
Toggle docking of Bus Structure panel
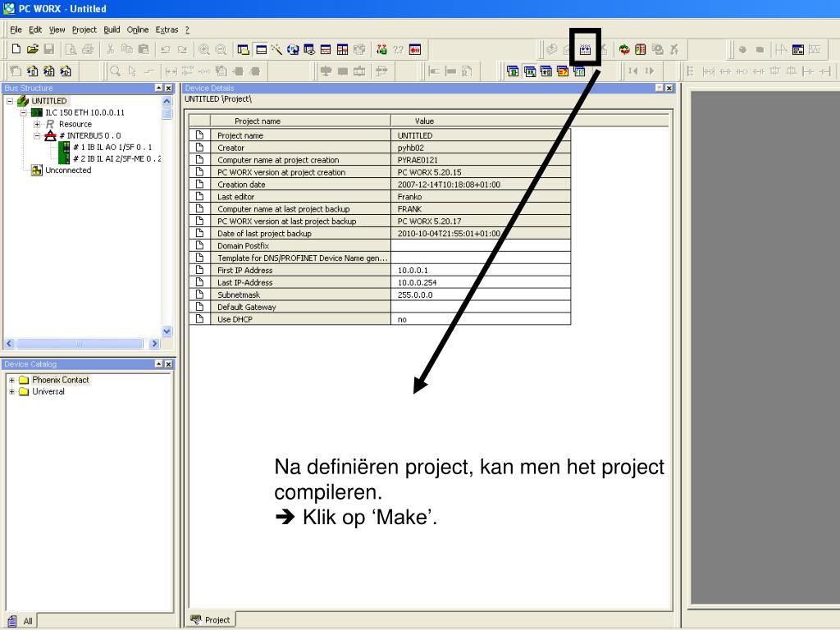click(x=158, y=88)
